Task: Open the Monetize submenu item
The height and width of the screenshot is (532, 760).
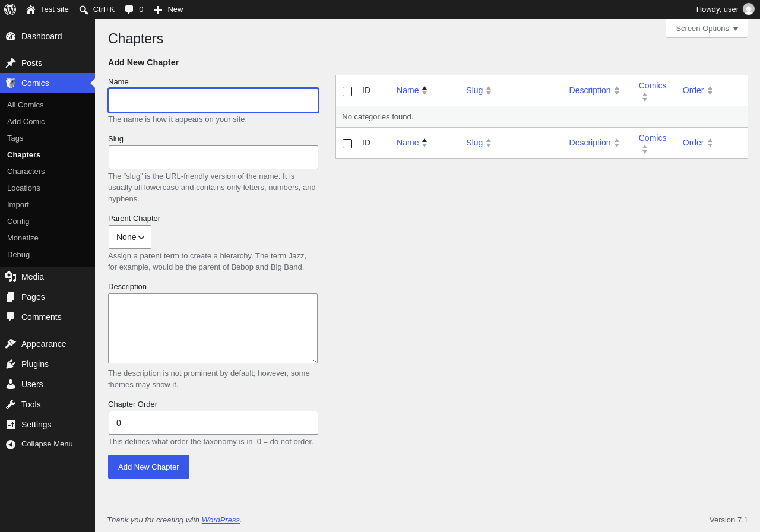Action: (x=47, y=237)
